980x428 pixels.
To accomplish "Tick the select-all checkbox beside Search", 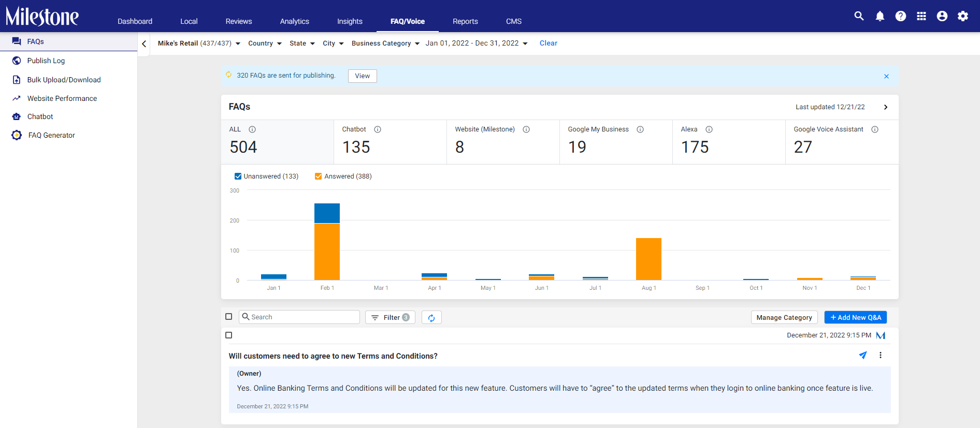I will (228, 317).
